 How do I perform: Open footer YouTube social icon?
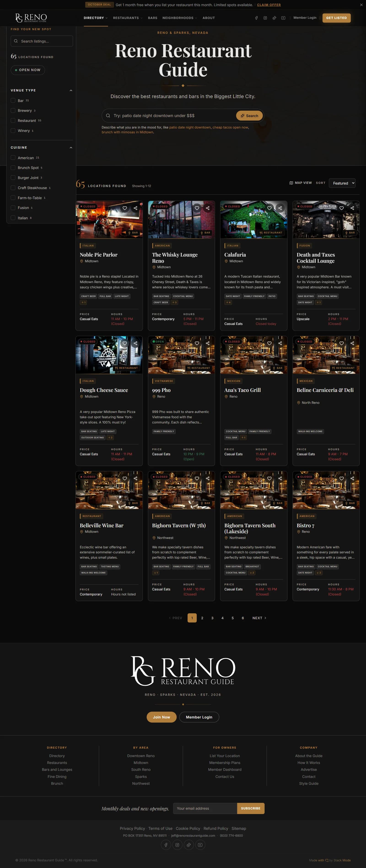pos(200,845)
